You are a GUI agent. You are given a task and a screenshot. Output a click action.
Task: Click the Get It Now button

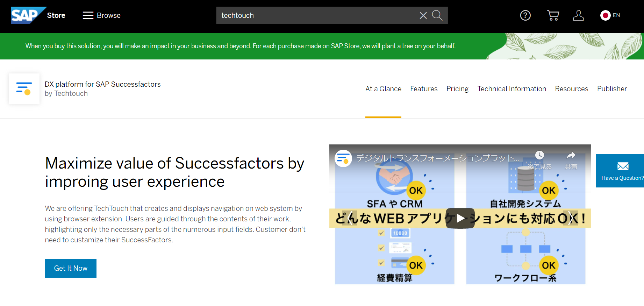71,268
